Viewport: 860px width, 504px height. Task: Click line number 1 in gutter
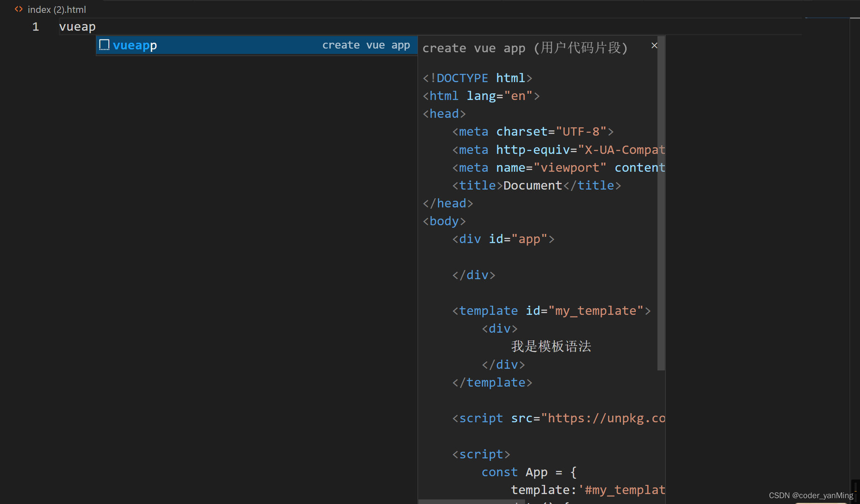click(36, 27)
